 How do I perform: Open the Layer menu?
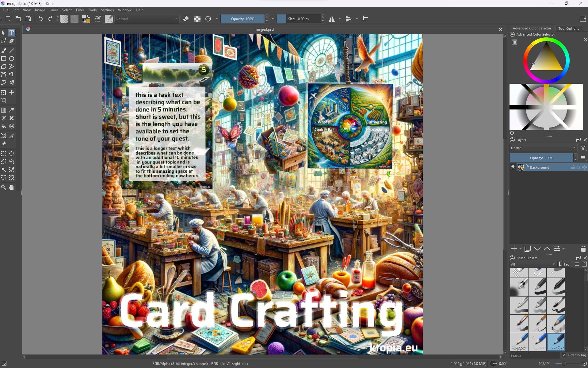coord(54,10)
